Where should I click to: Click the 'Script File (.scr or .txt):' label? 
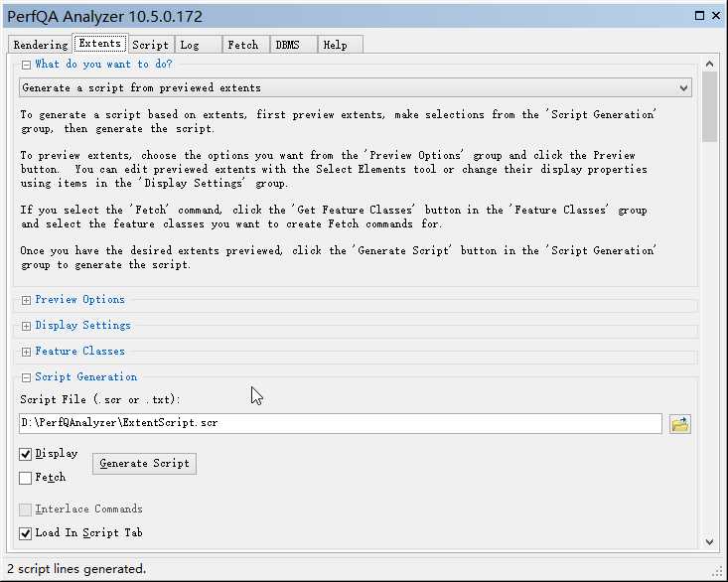(100, 399)
